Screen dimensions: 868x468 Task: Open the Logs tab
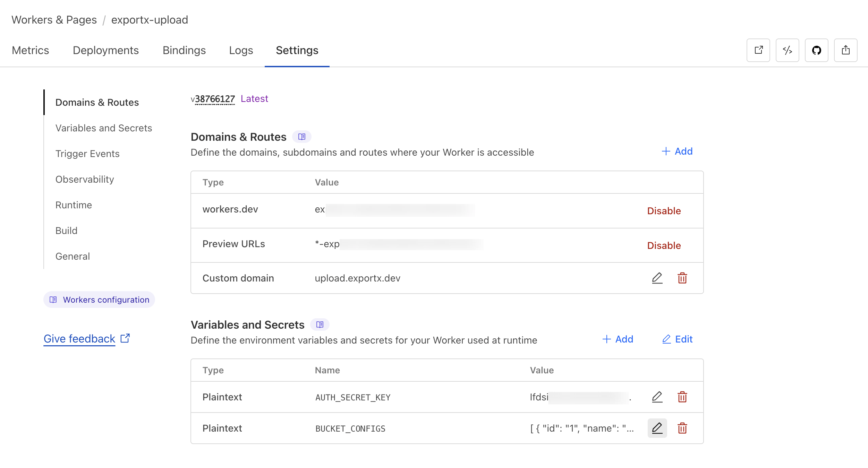click(241, 50)
